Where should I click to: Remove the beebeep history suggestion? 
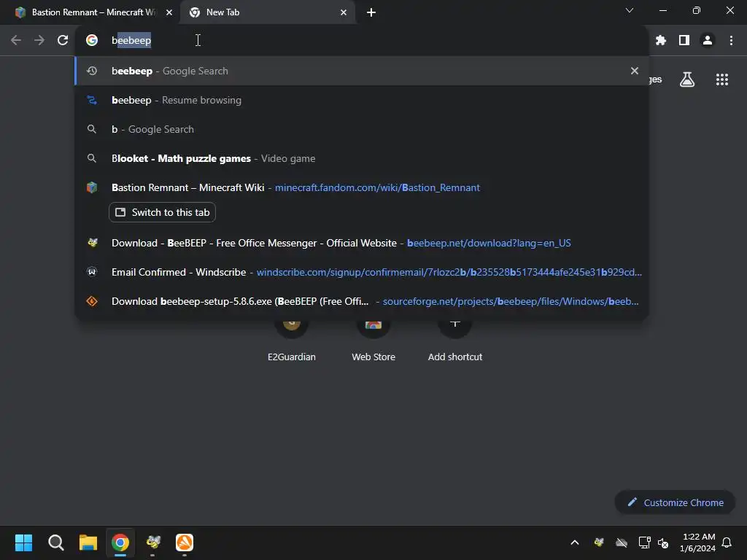(634, 71)
